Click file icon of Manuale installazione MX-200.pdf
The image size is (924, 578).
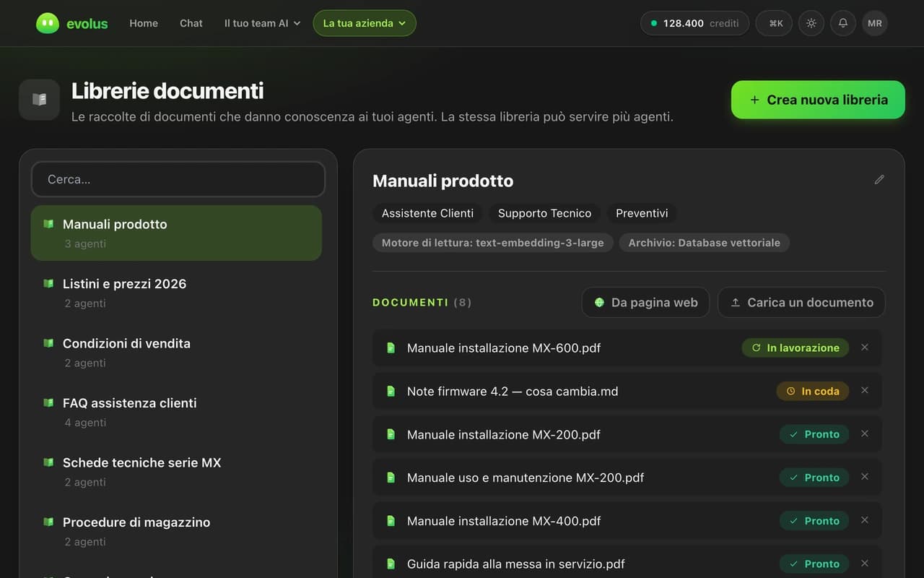pos(391,434)
